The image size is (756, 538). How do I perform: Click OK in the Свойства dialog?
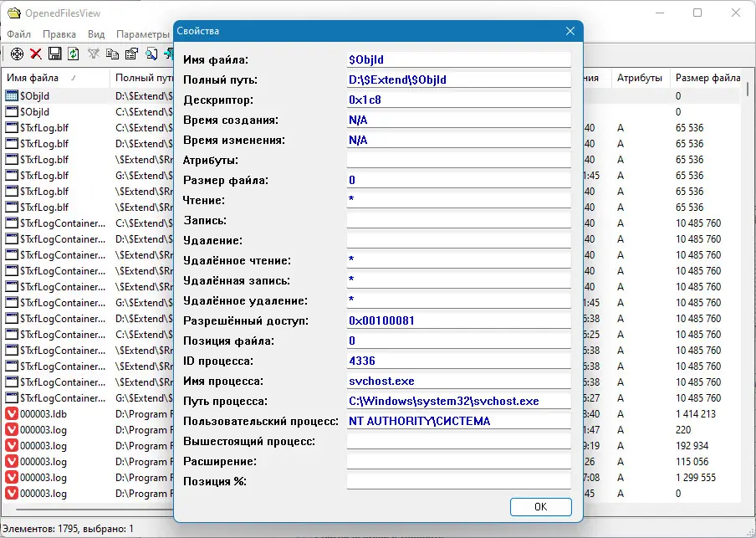click(x=540, y=507)
